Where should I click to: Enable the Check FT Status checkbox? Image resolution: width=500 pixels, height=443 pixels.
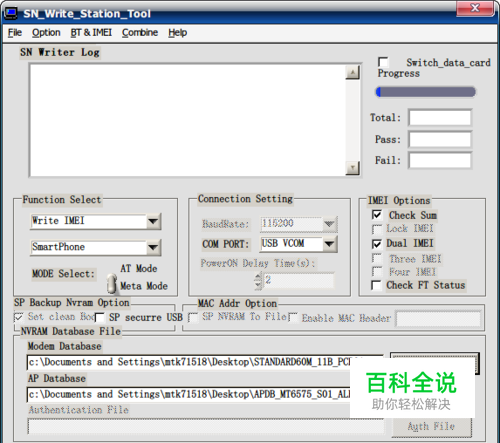coord(376,285)
